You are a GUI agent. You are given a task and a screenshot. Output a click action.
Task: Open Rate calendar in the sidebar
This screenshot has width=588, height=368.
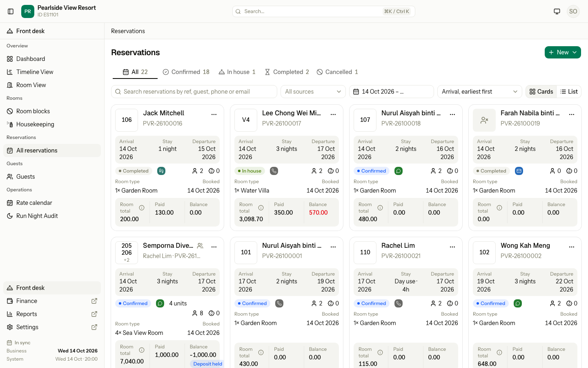(x=52, y=203)
